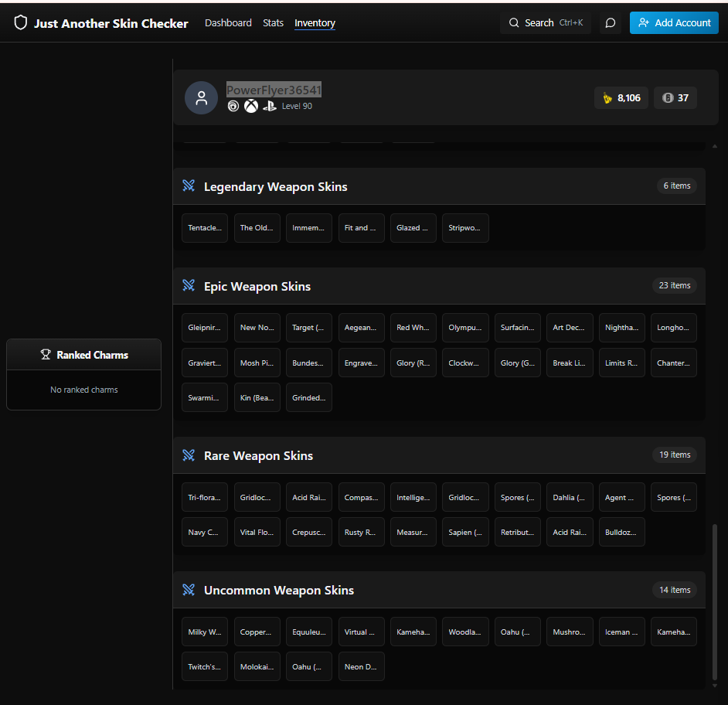Click the Iceman ... uncommon skin
The image size is (728, 705).
click(x=621, y=632)
